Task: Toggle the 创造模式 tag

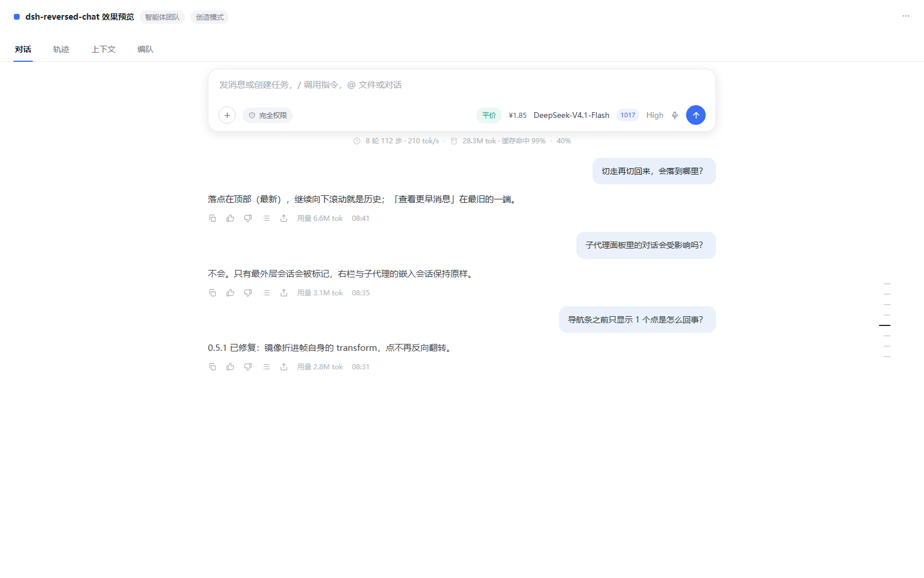Action: [210, 17]
